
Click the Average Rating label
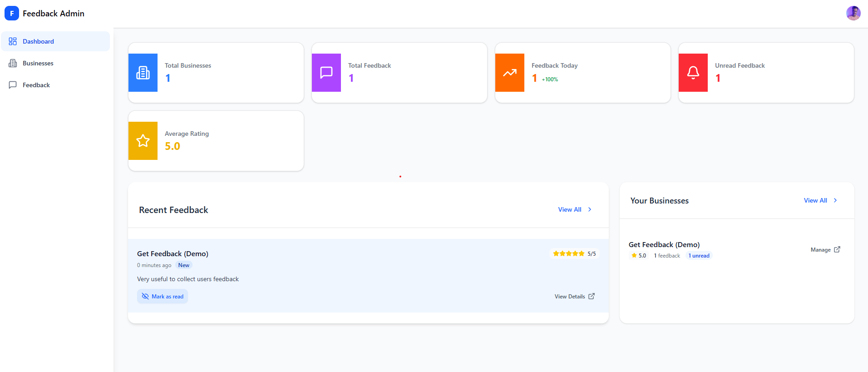[187, 134]
